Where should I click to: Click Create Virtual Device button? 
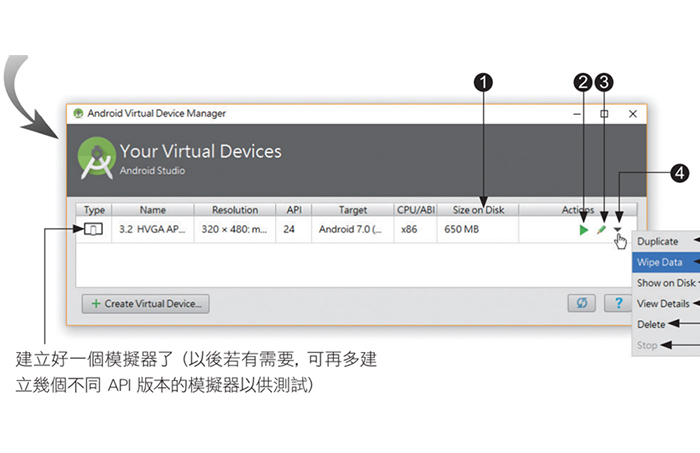pyautogui.click(x=146, y=303)
